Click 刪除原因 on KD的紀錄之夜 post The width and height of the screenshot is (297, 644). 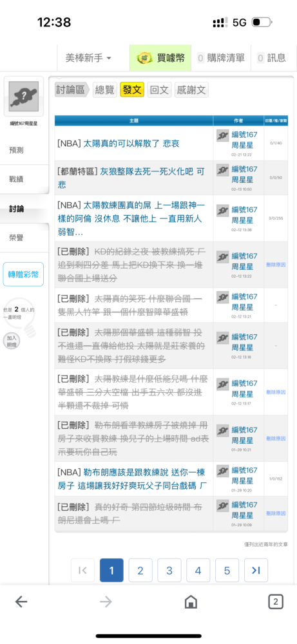[x=276, y=265]
